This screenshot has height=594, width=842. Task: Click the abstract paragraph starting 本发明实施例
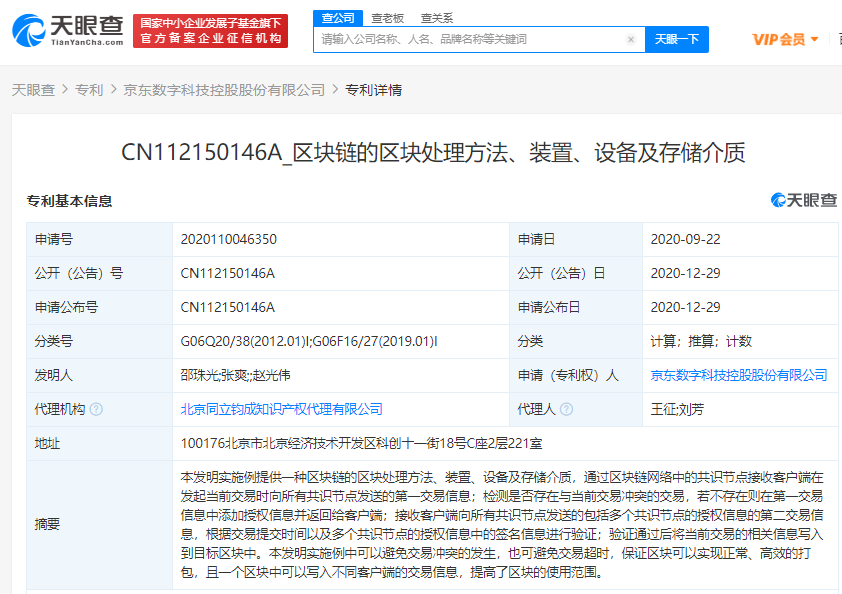[502, 524]
